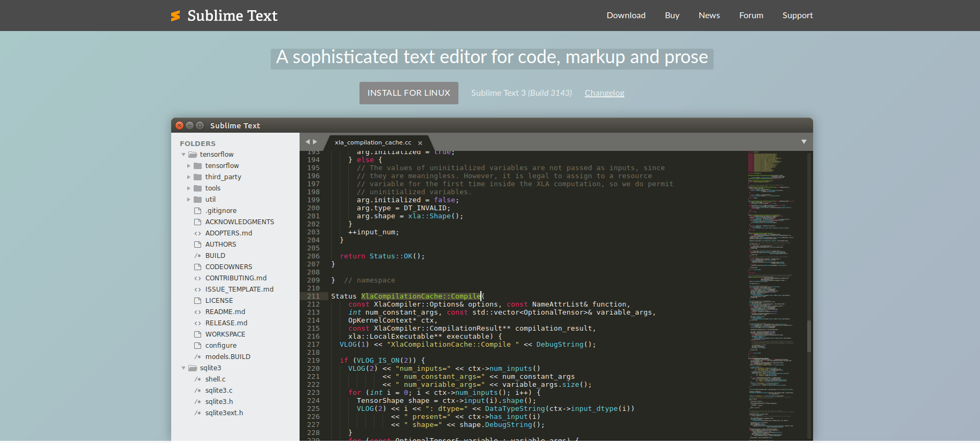Image resolution: width=980 pixels, height=443 pixels.
Task: Visit the Forum link
Action: tap(751, 16)
